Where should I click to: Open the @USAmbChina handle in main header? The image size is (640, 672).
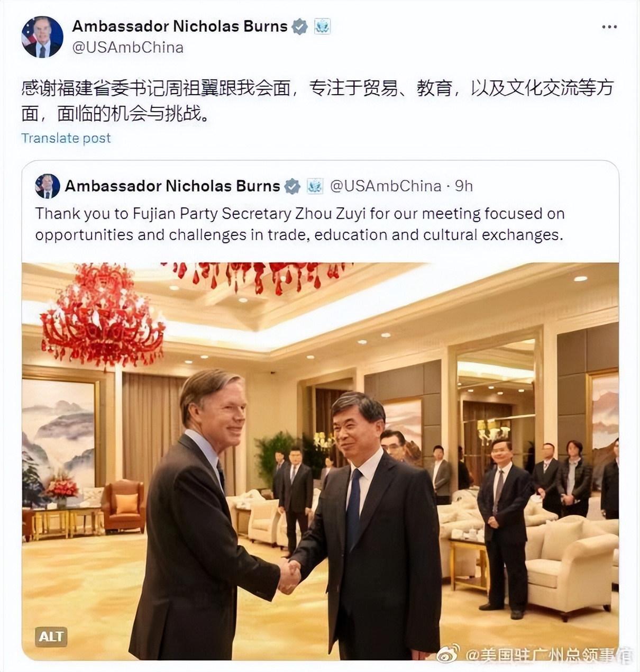click(128, 48)
